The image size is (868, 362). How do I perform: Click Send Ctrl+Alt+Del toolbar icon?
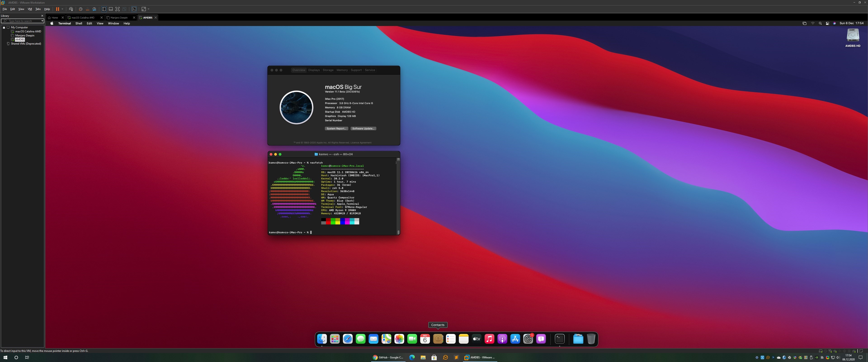71,9
